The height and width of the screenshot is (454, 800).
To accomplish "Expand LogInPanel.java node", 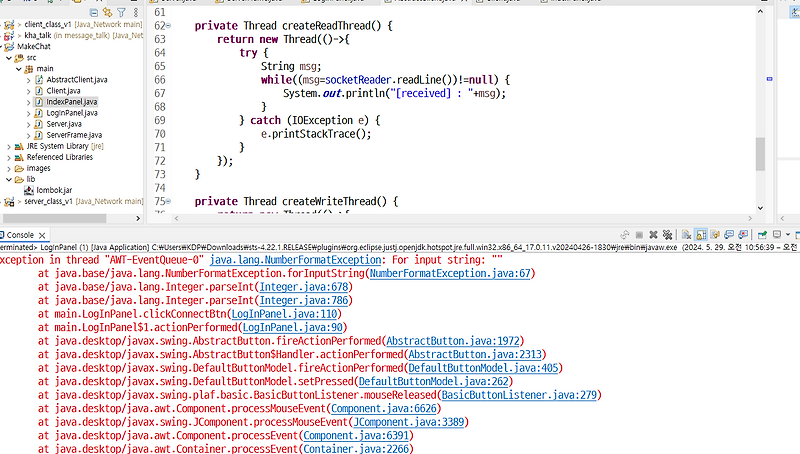I will click(x=29, y=113).
